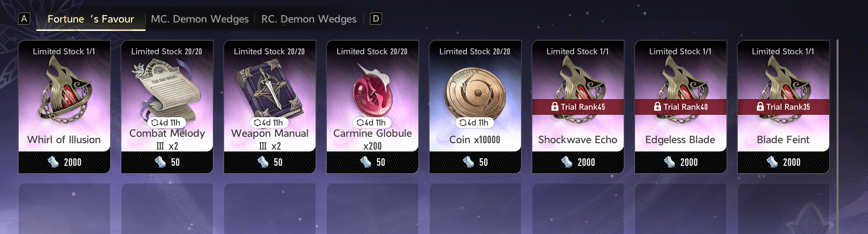
Task: Click the Combat Melody III scroll icon
Action: [166, 91]
